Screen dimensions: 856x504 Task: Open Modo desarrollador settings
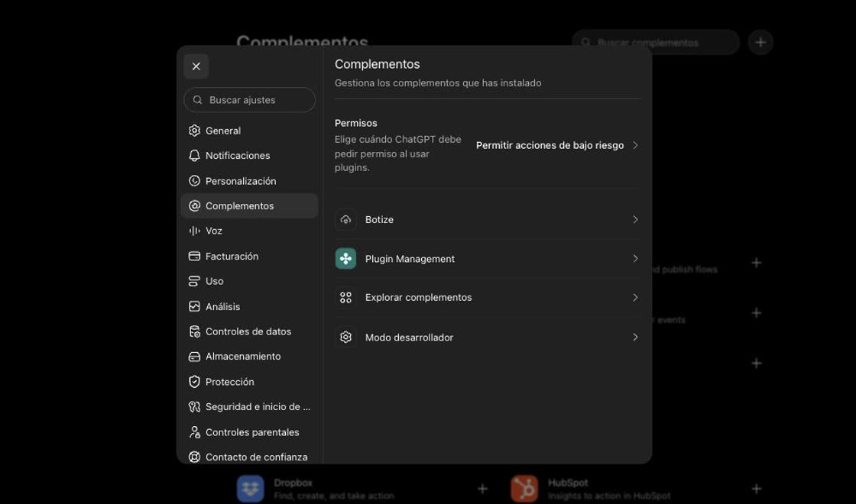click(488, 337)
